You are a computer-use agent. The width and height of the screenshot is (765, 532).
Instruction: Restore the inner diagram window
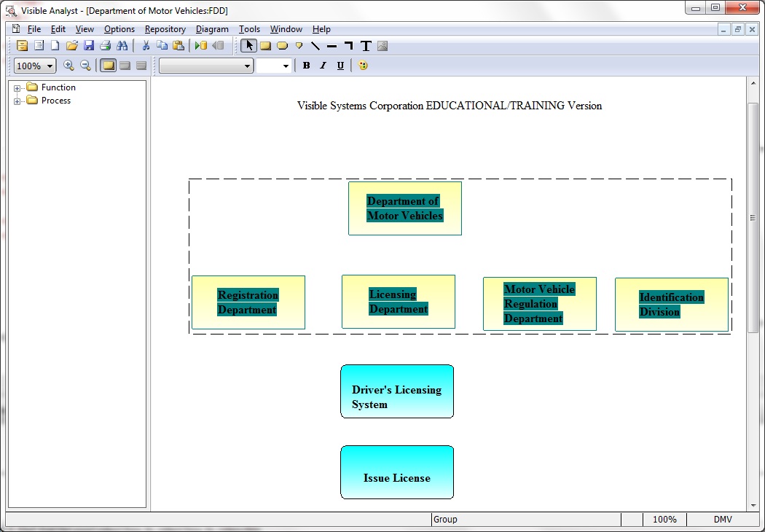(737, 30)
